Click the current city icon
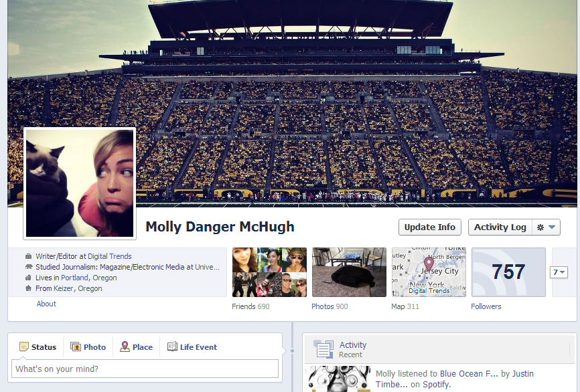The width and height of the screenshot is (580, 392). (x=29, y=278)
